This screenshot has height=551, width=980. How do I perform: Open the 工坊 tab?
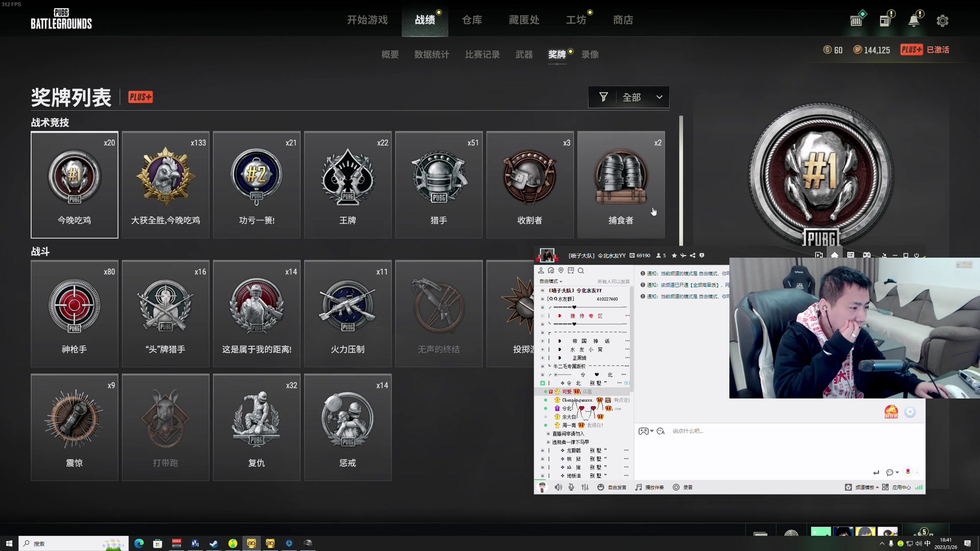(576, 20)
